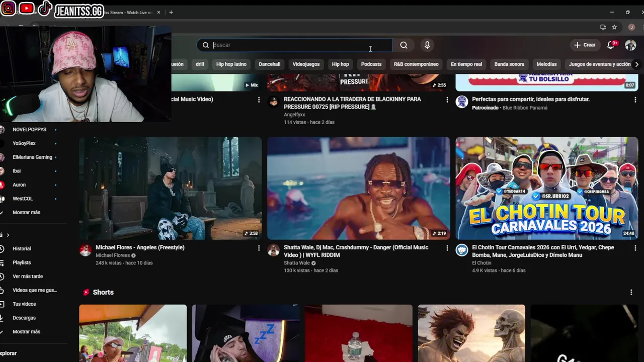Screen dimensions: 644x362
Task: Open Shatta Wale channel avatar
Action: pos(274,250)
